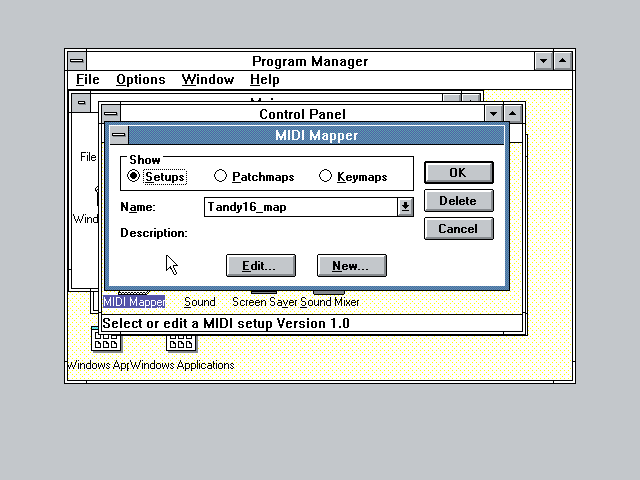Click the right Windows Applications group icon
Viewport: 640px width, 480px height.
pos(181,342)
